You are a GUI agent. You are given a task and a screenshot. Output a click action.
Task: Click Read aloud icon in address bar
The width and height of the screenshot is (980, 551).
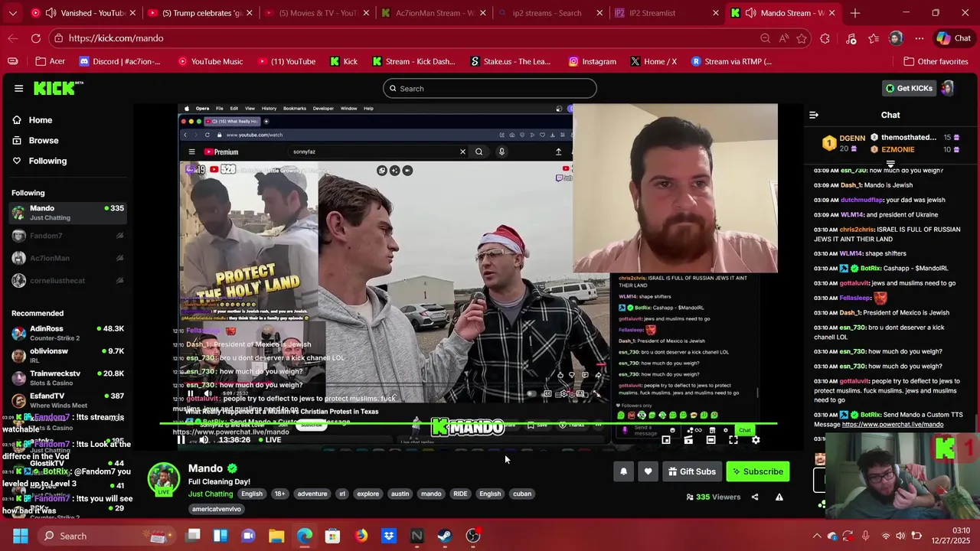point(783,38)
